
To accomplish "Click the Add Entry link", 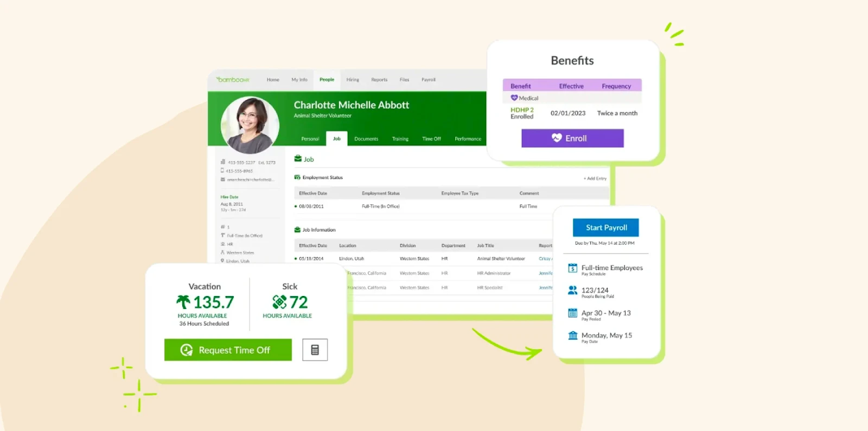I will click(595, 178).
